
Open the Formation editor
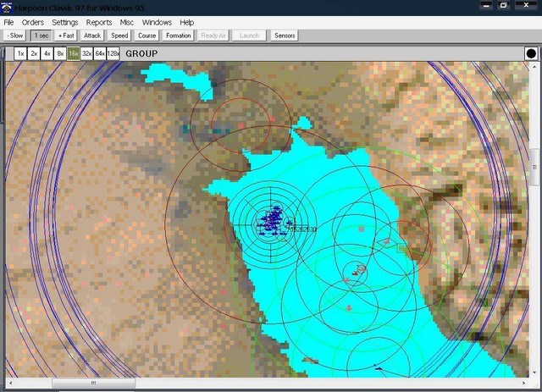pyautogui.click(x=178, y=36)
